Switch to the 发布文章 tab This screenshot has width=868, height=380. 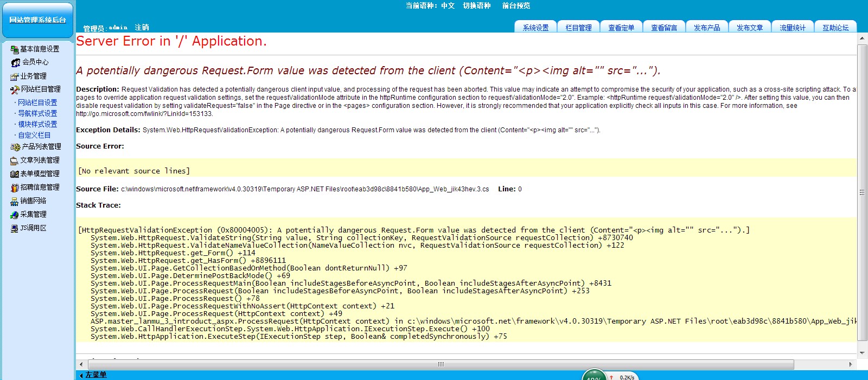click(x=750, y=27)
